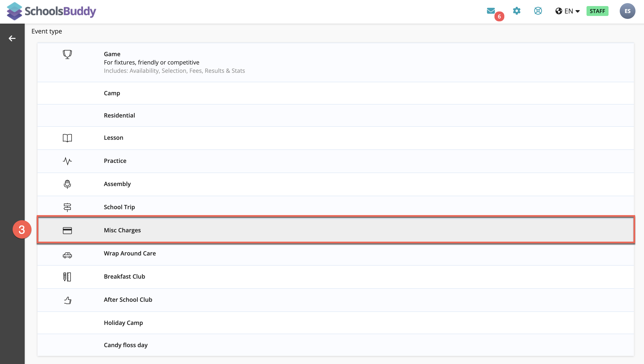Select the Game event type
The width and height of the screenshot is (644, 364).
point(335,62)
